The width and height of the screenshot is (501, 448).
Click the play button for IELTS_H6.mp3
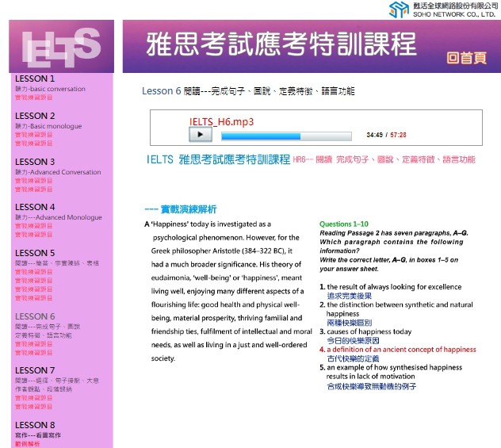[201, 135]
